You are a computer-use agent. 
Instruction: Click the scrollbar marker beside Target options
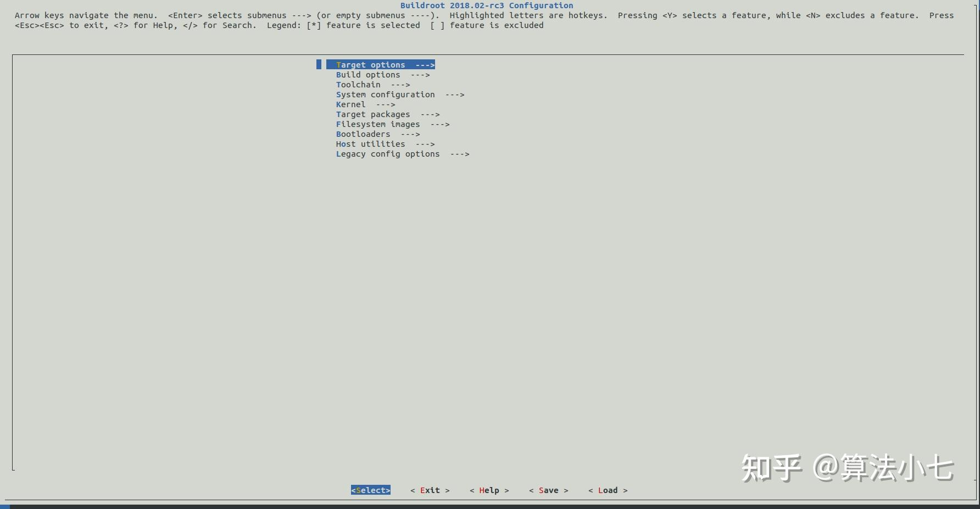pos(319,64)
